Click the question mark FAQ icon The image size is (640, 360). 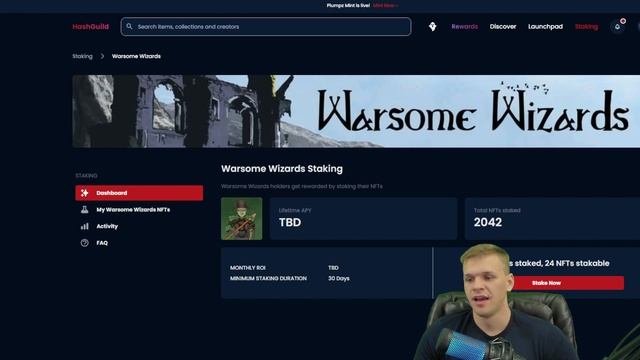84,243
